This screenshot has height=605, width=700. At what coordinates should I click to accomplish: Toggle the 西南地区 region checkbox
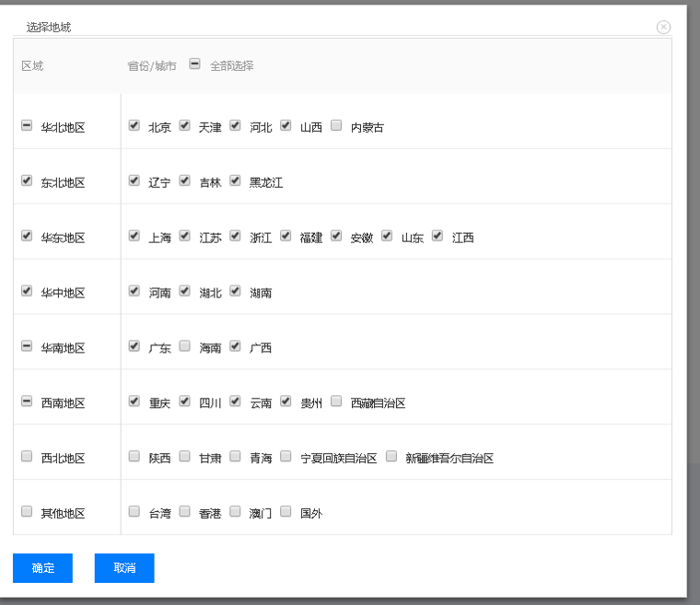pyautogui.click(x=27, y=401)
